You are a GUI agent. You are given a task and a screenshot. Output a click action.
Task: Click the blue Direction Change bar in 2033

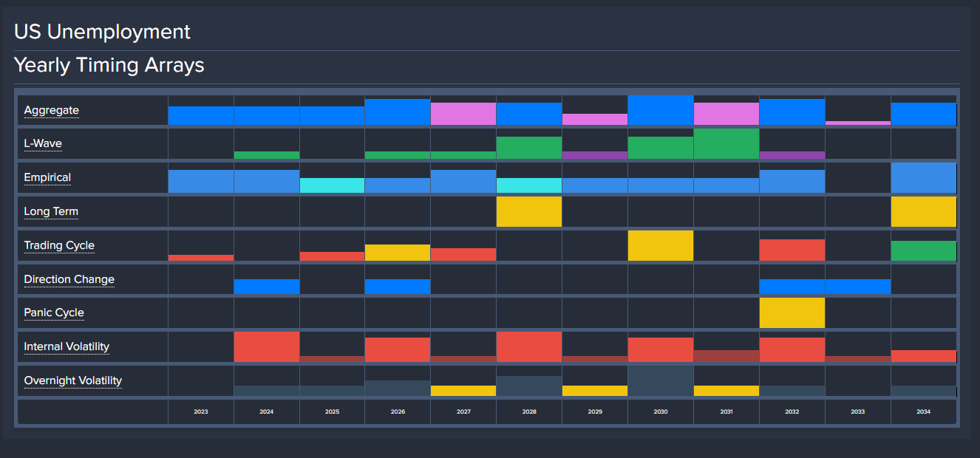point(857,287)
